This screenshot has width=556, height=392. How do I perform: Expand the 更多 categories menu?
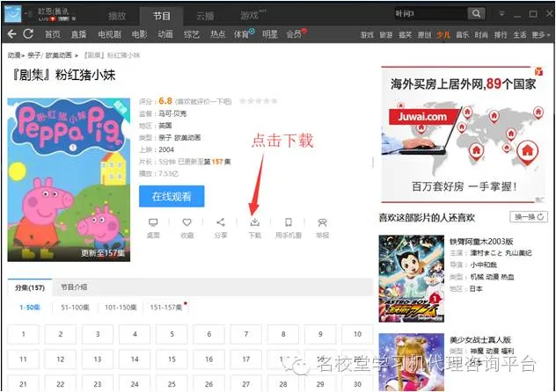pos(541,34)
